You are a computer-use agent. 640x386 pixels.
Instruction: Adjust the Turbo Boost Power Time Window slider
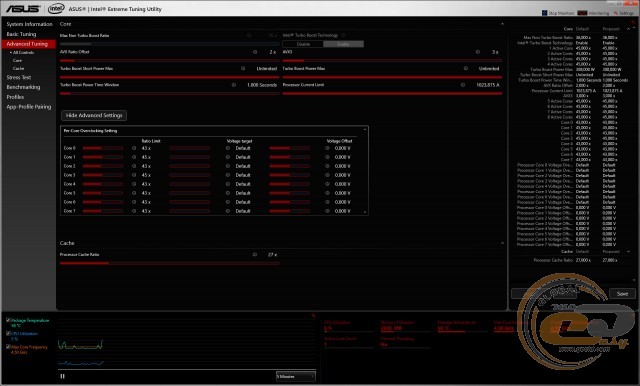pyautogui.click(x=169, y=93)
